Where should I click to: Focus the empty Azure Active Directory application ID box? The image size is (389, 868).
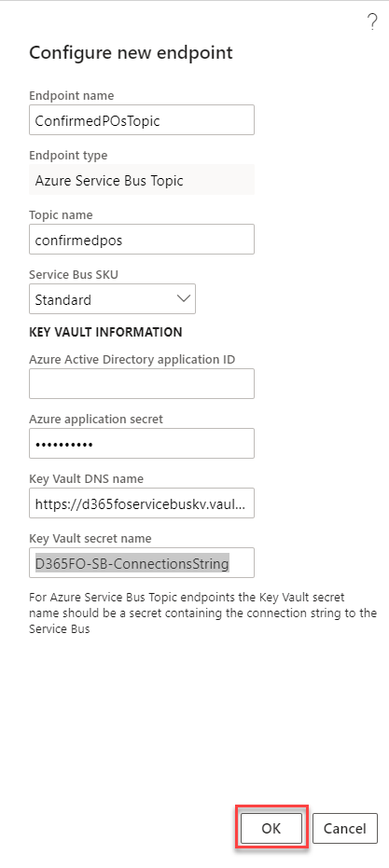point(142,383)
